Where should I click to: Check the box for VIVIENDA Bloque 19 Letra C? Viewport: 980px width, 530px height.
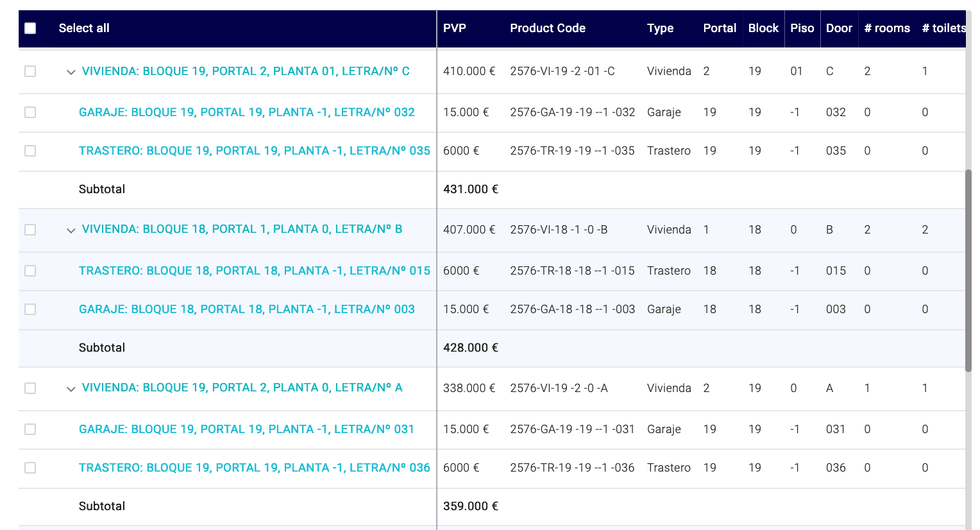(30, 71)
